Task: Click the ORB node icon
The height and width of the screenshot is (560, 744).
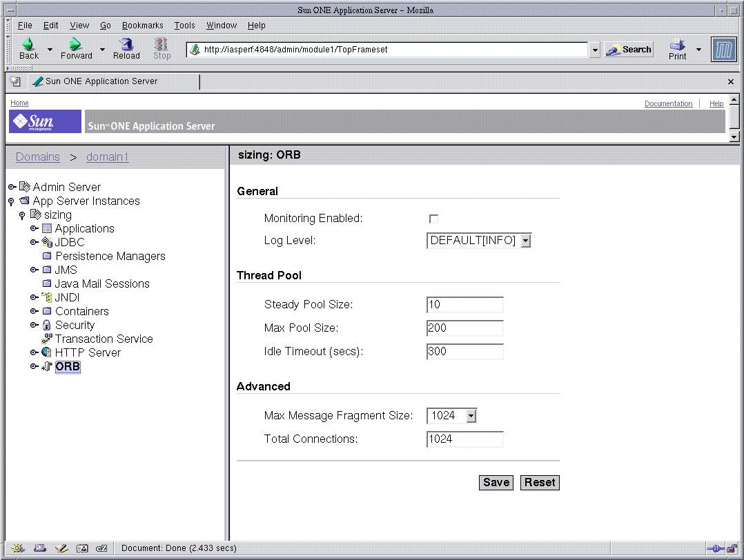Action: (46, 366)
